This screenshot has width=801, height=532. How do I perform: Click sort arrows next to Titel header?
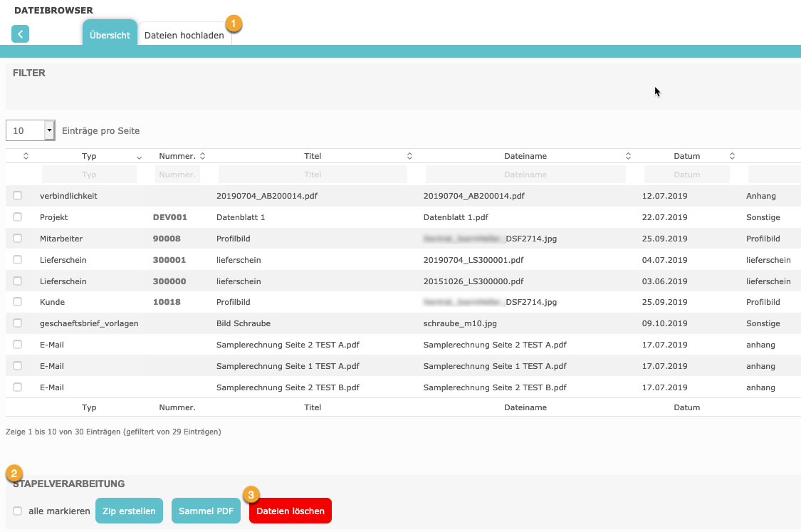409,156
